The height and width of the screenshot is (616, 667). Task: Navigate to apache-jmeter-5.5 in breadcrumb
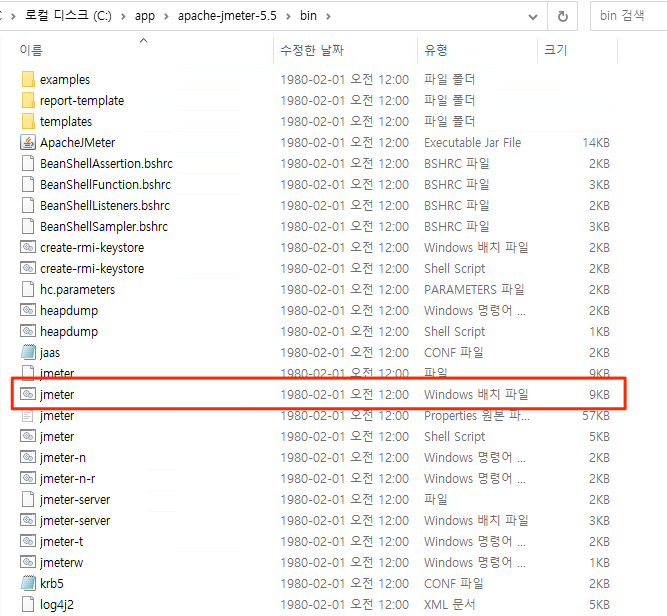point(227,16)
